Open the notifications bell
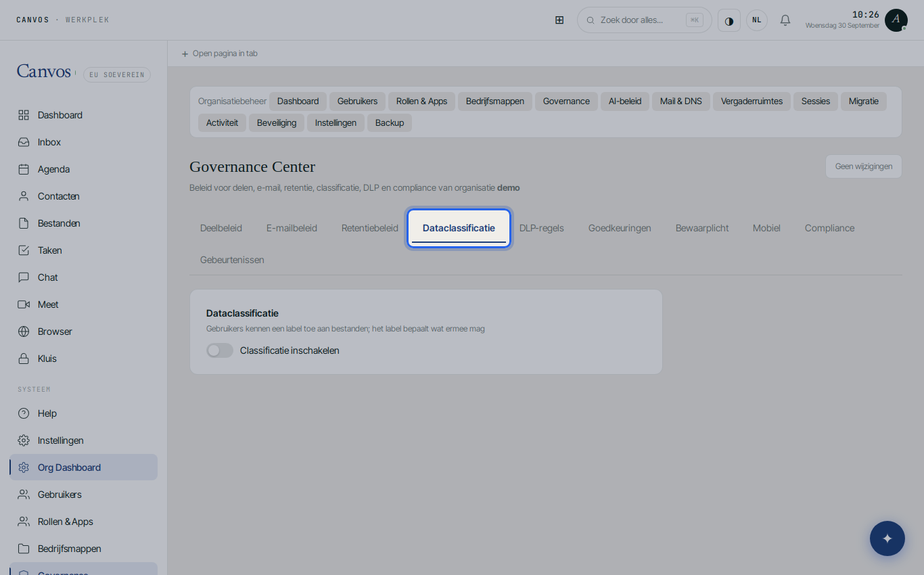The height and width of the screenshot is (575, 924). (x=785, y=20)
